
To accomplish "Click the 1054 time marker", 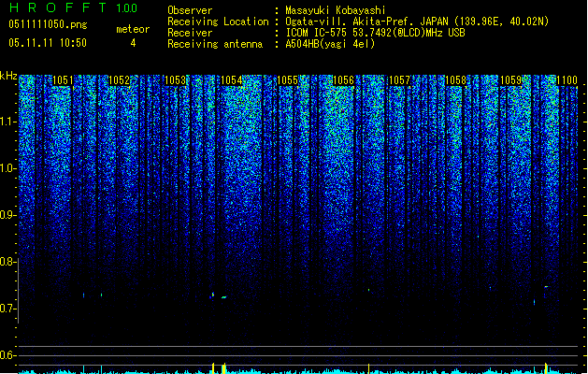I will tap(232, 80).
